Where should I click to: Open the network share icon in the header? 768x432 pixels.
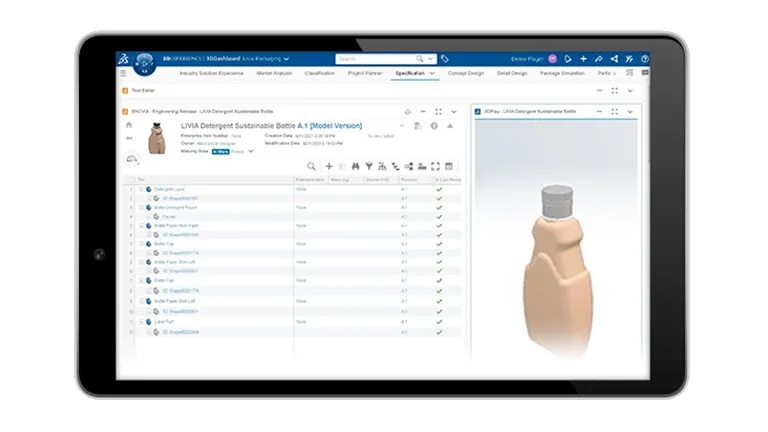tap(614, 59)
